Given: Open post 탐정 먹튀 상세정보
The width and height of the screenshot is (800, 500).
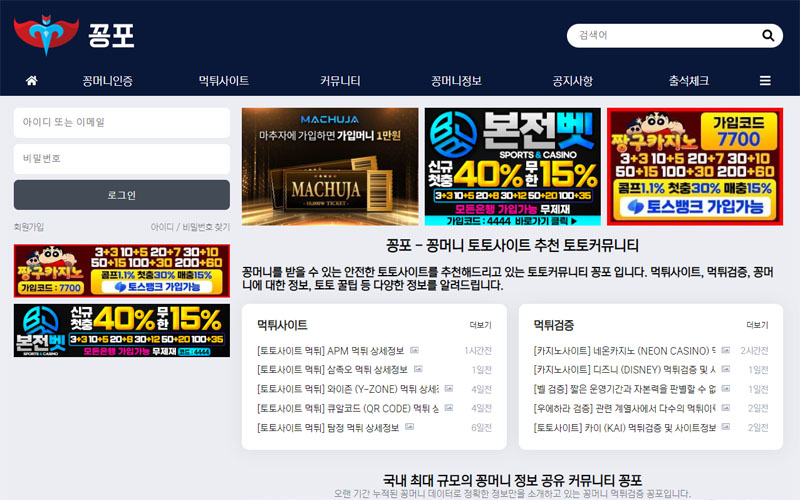Looking at the screenshot, I should click(328, 428).
